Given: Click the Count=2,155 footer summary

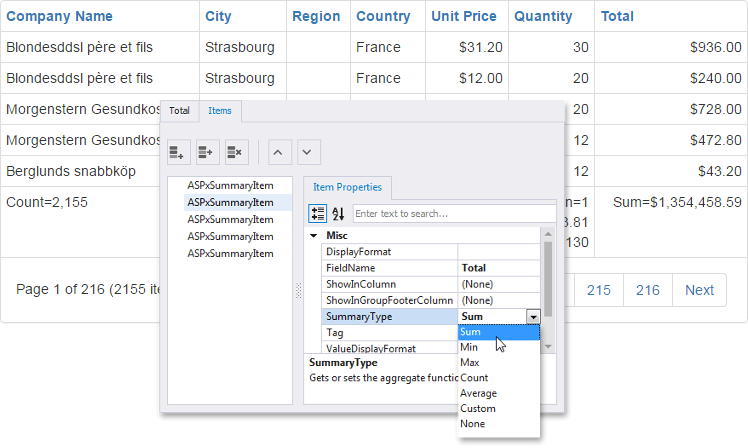Looking at the screenshot, I should tap(47, 202).
